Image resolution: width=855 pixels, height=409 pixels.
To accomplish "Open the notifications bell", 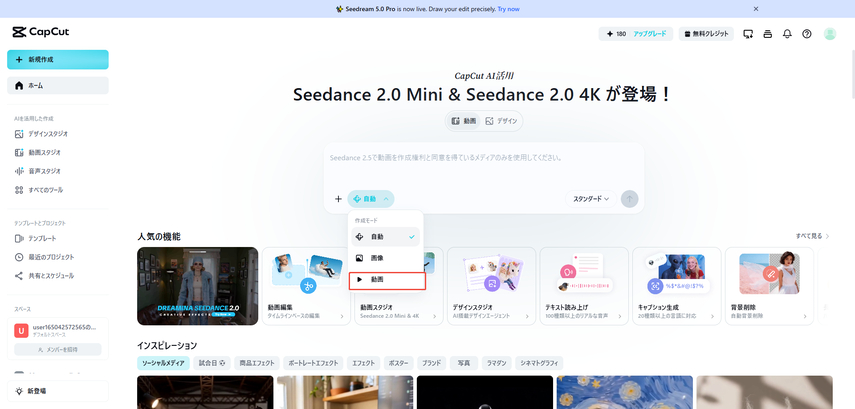I will (787, 34).
